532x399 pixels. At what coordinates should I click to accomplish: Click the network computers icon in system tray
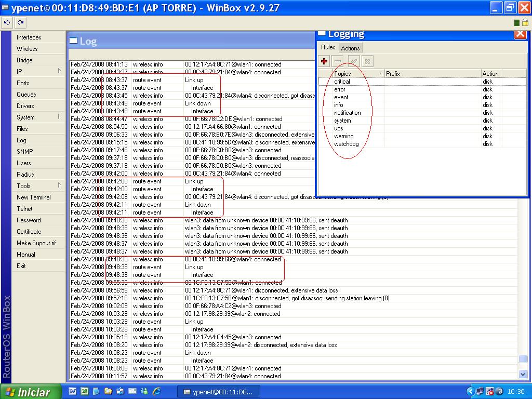[x=480, y=392]
